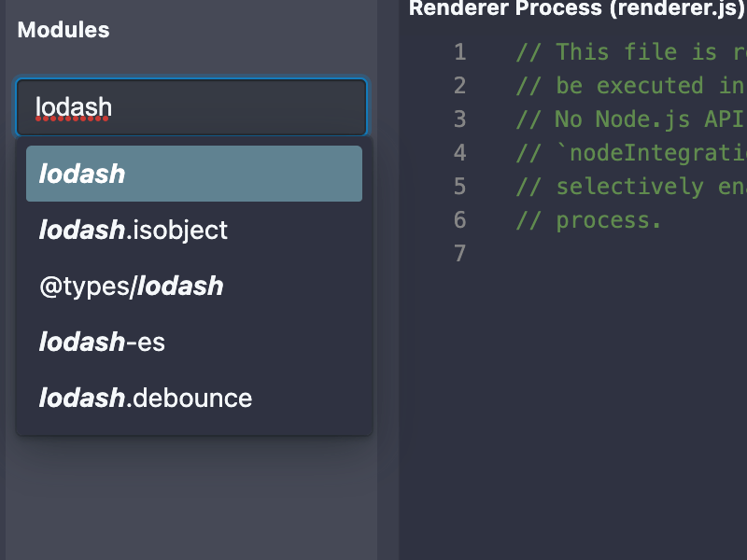
Task: Click the lodash module search input
Action: (x=190, y=107)
